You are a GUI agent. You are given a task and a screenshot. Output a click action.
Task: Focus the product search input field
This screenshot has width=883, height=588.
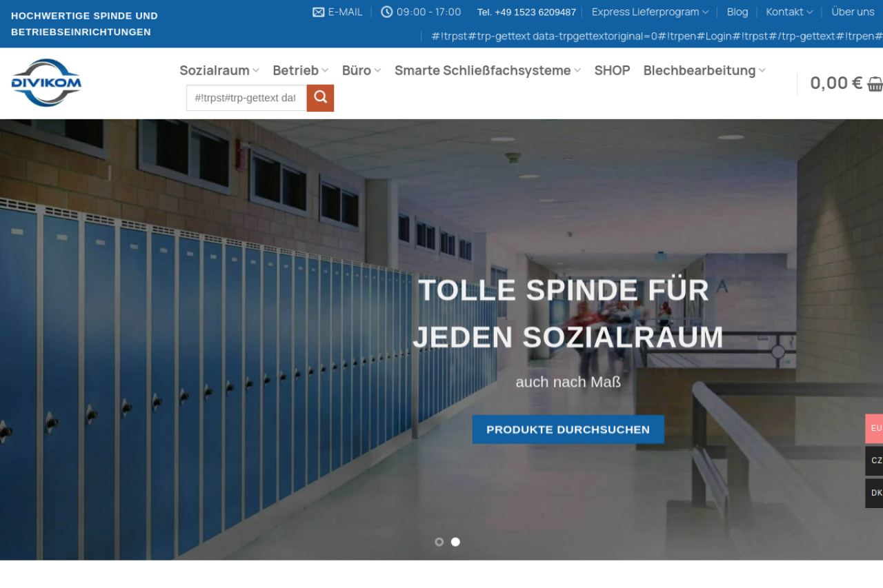[x=246, y=98]
